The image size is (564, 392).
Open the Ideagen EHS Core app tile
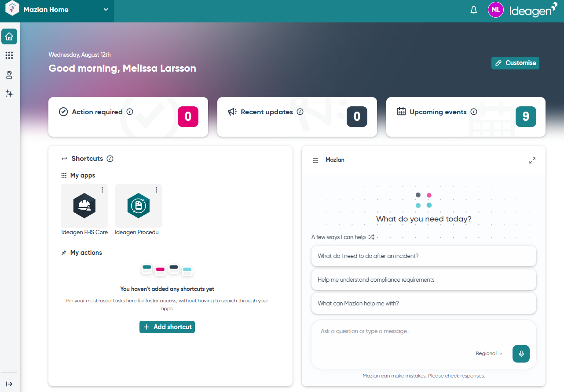[x=84, y=206]
